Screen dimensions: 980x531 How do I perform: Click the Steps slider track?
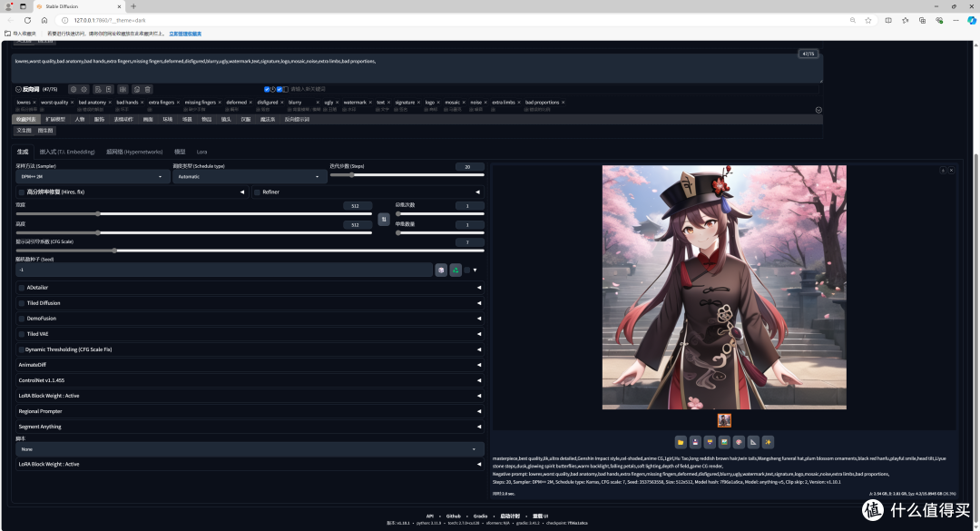click(407, 175)
